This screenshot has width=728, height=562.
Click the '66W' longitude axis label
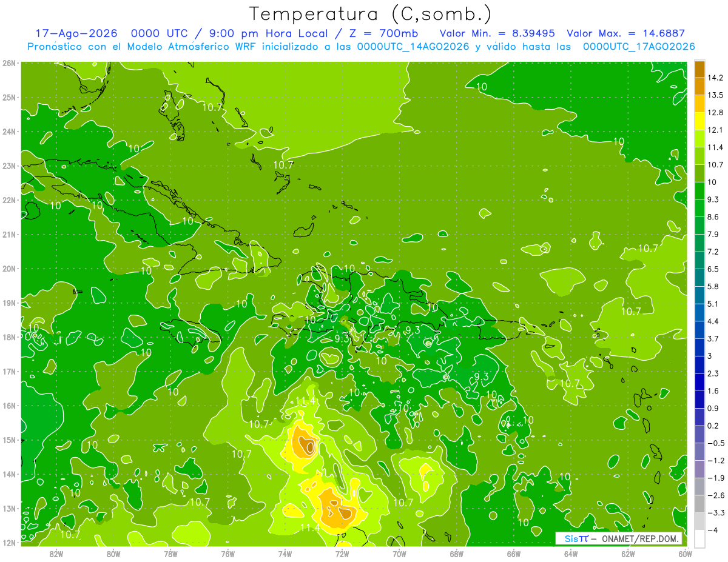(514, 554)
